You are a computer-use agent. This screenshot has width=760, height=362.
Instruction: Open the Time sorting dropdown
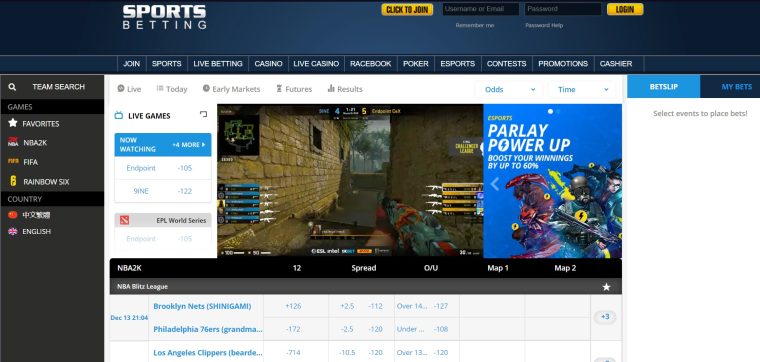[x=582, y=90]
